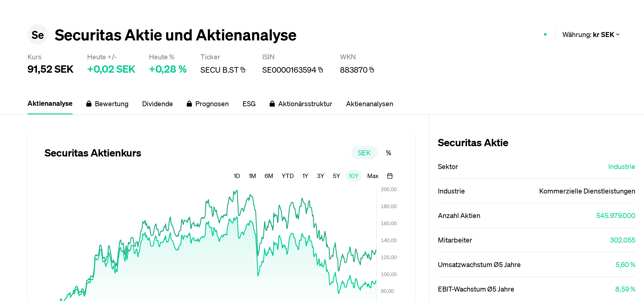
Task: Click the Anzahl Aktien value 545.979.000
Action: 615,216
